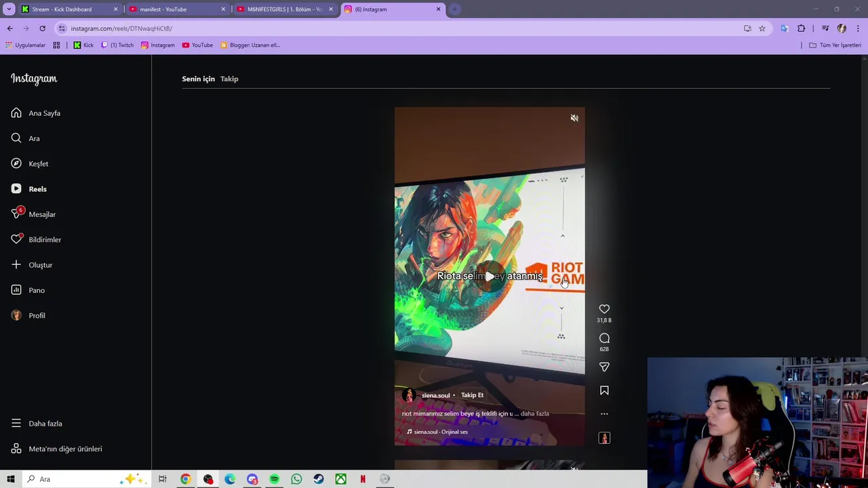The width and height of the screenshot is (868, 488).
Task: Switch to M6NIFESTGIRLS YouTube tab
Action: point(285,9)
